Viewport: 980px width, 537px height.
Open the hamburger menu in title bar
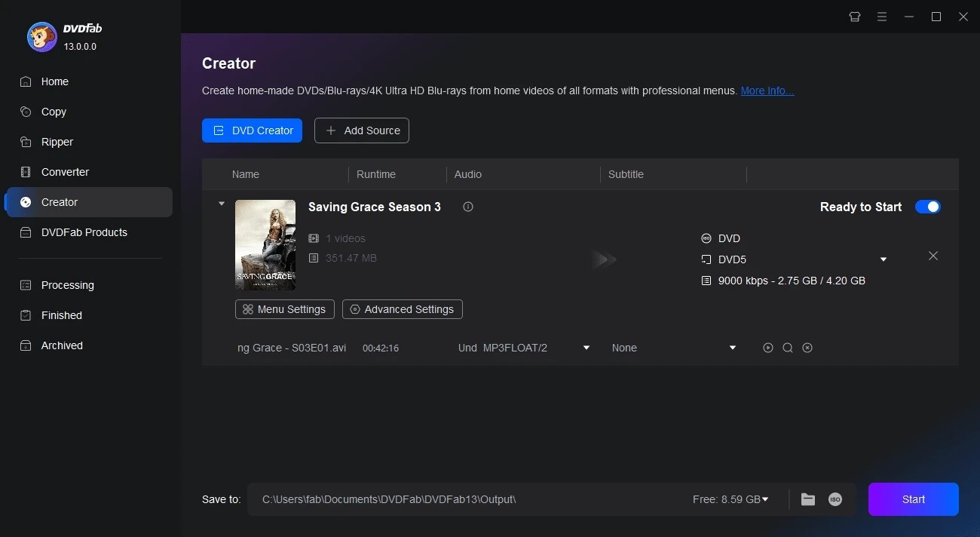point(882,17)
